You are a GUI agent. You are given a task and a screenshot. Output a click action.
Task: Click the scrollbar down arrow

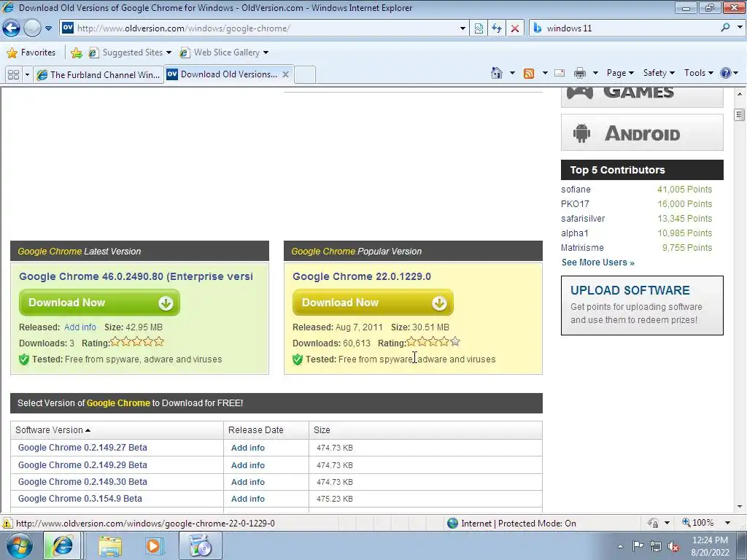point(740,507)
